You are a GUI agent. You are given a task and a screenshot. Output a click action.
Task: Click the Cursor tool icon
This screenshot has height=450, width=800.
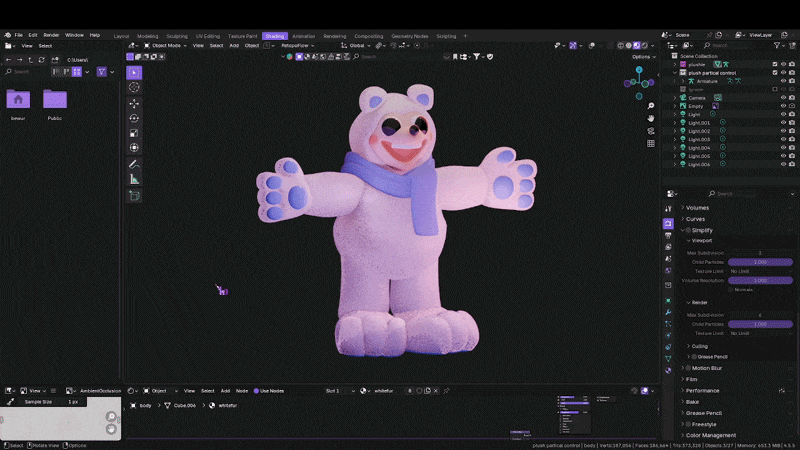coord(134,87)
